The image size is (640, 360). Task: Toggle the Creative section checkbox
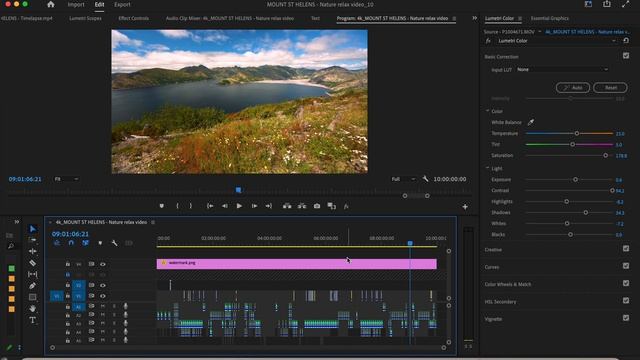click(626, 249)
